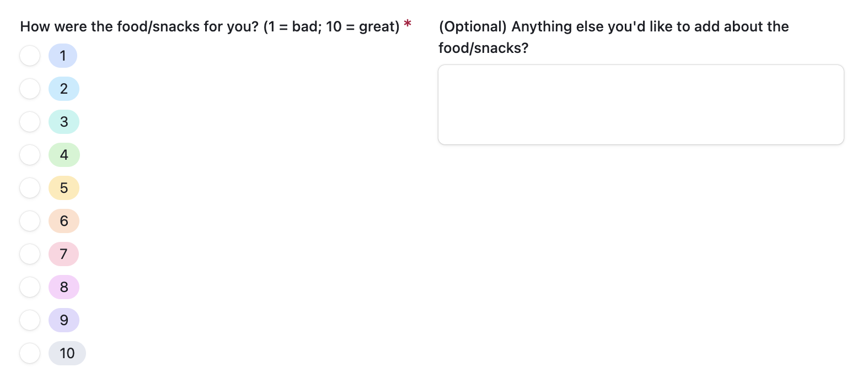Viewport: 868px width, 378px height.
Task: Click the purple badge labeled 9
Action: pos(63,320)
